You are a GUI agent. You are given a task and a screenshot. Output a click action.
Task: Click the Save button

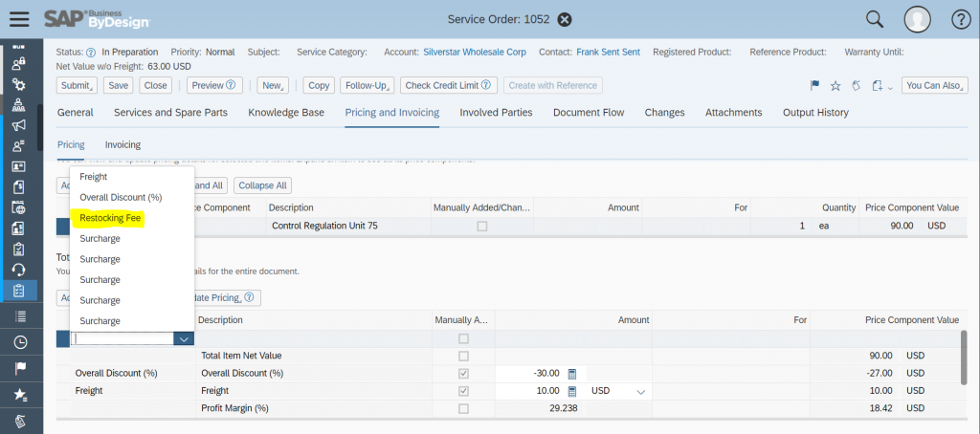click(x=118, y=85)
